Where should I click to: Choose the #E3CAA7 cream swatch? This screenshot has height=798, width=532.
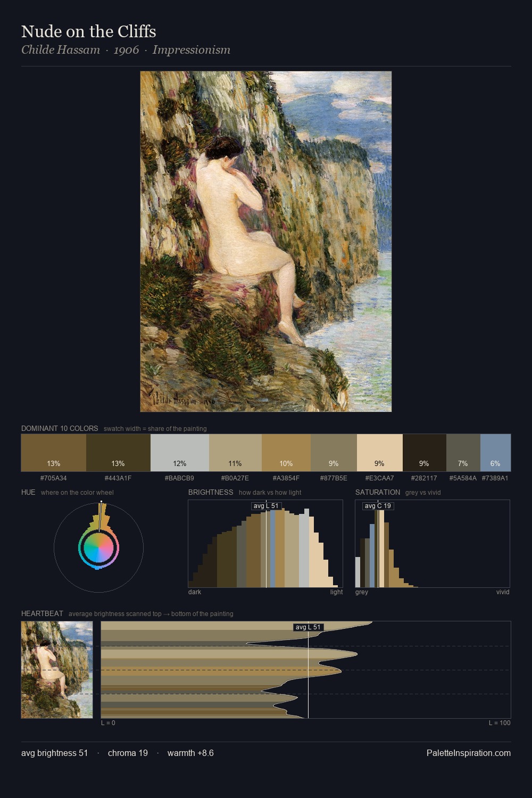coord(380,453)
